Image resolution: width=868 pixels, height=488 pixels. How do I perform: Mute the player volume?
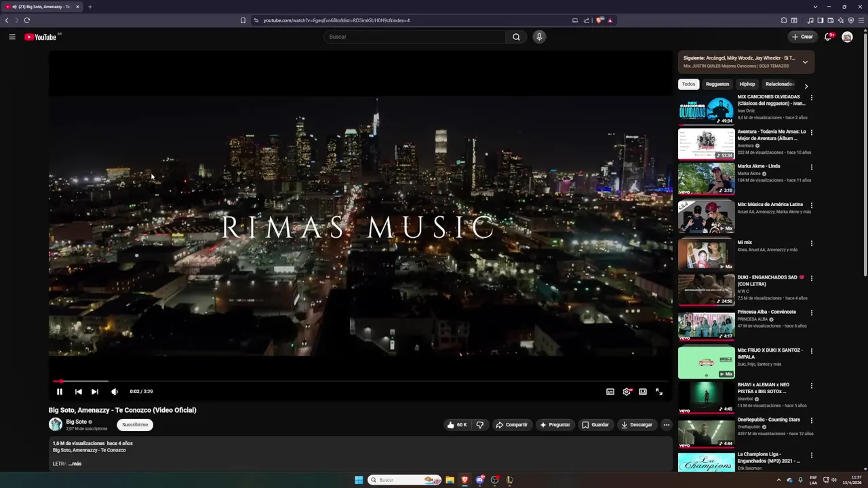114,391
